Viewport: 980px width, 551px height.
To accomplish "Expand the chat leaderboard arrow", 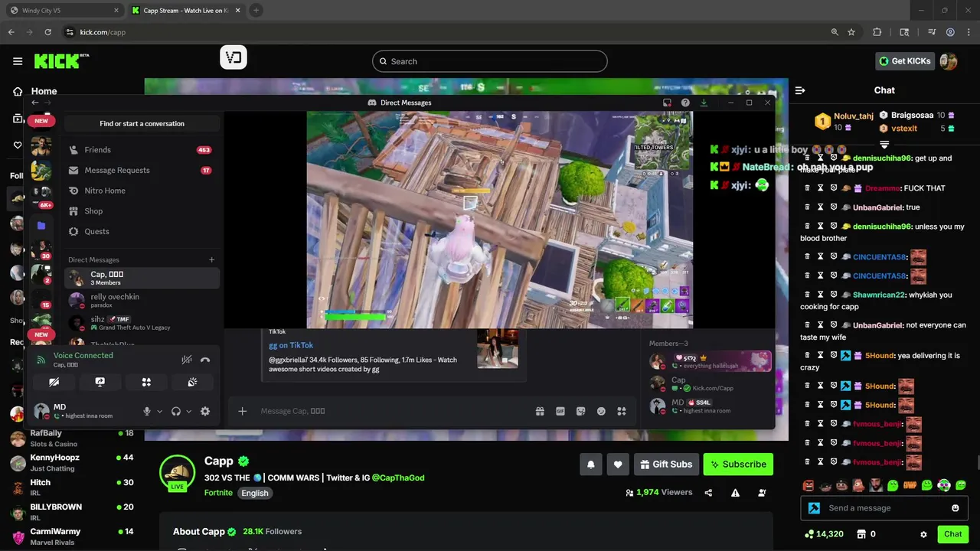I will pos(884,145).
